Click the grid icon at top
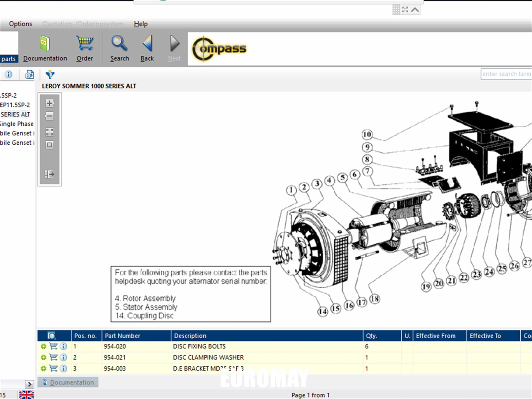532x399 pixels. 396,10
